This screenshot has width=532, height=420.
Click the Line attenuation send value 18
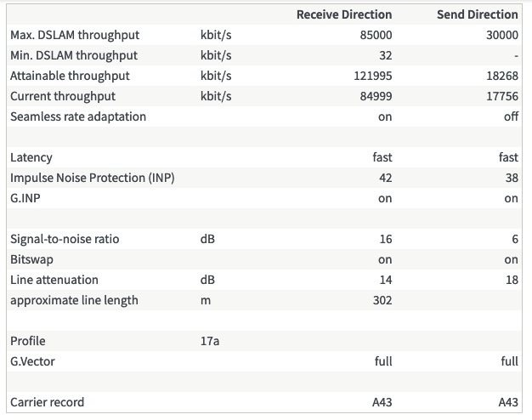[511, 280]
